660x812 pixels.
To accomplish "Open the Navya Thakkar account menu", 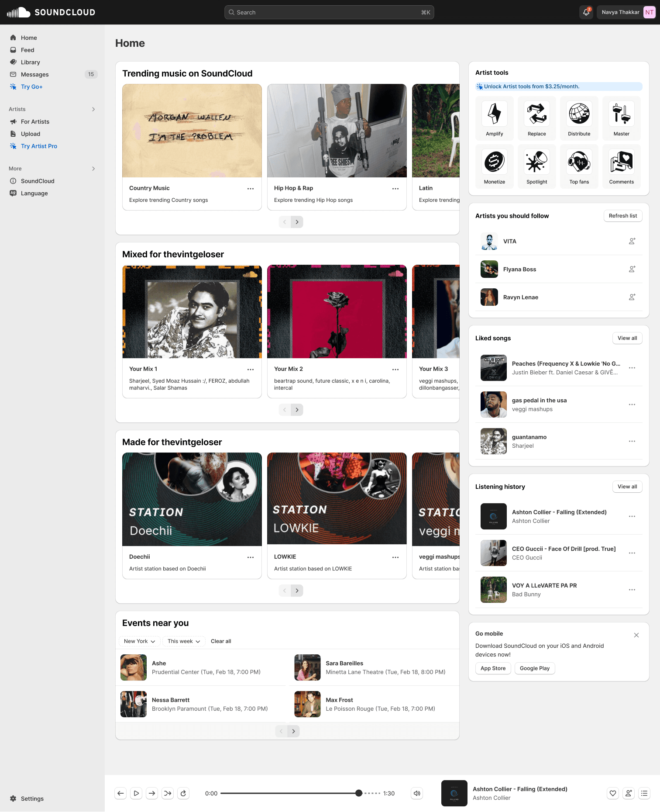I will [626, 12].
